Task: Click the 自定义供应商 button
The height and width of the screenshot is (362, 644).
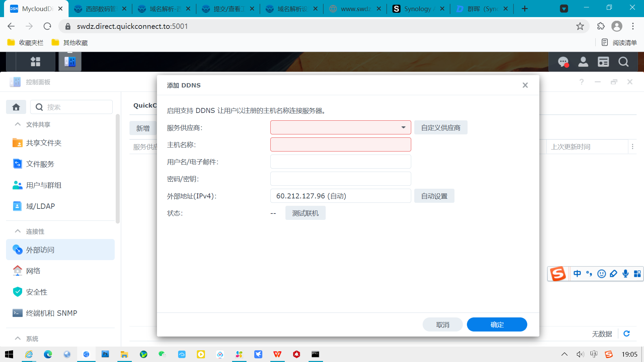Action: click(x=440, y=127)
